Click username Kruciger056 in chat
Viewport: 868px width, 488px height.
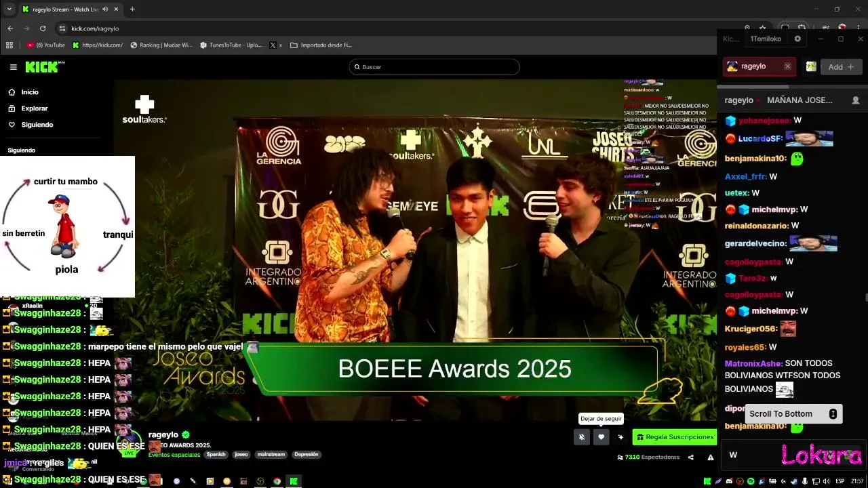tap(750, 329)
